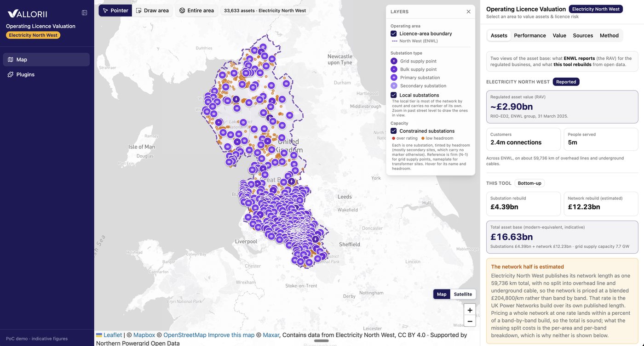This screenshot has height=346, width=644.
Task: Uncheck the Constrained substations checkbox
Action: click(x=394, y=131)
